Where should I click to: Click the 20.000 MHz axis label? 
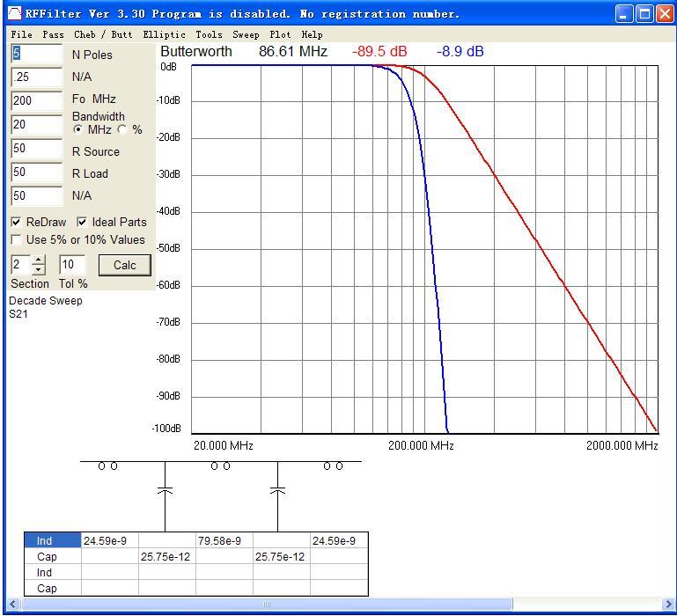[224, 445]
